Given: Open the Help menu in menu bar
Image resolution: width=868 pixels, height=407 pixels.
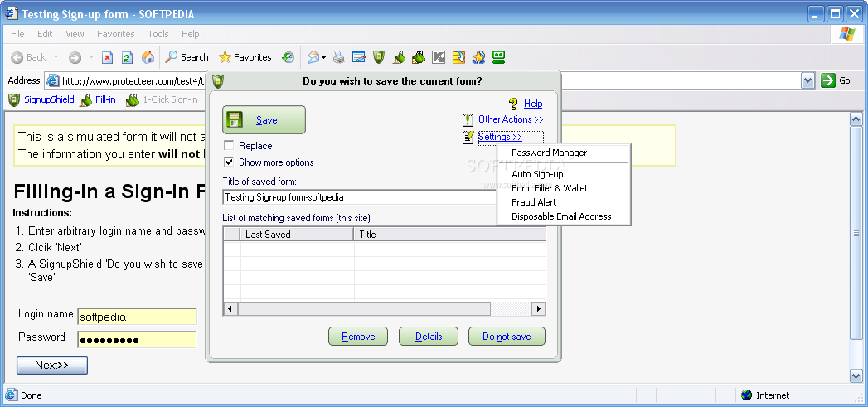Looking at the screenshot, I should point(190,34).
